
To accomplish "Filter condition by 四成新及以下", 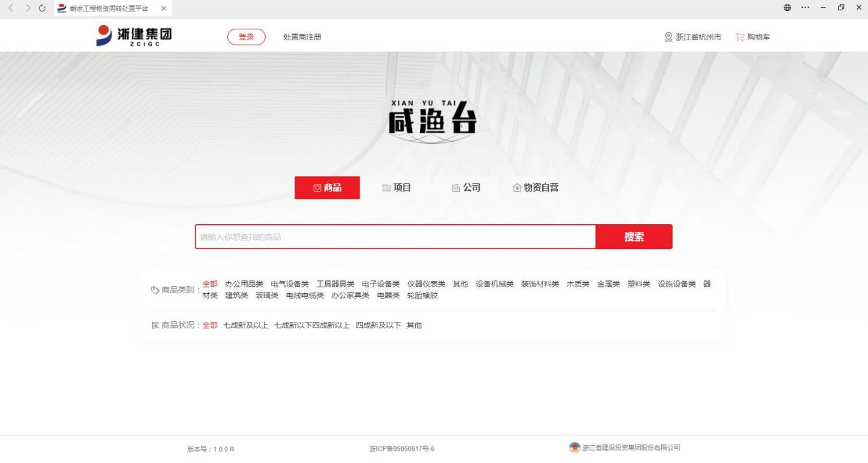I will [x=379, y=325].
